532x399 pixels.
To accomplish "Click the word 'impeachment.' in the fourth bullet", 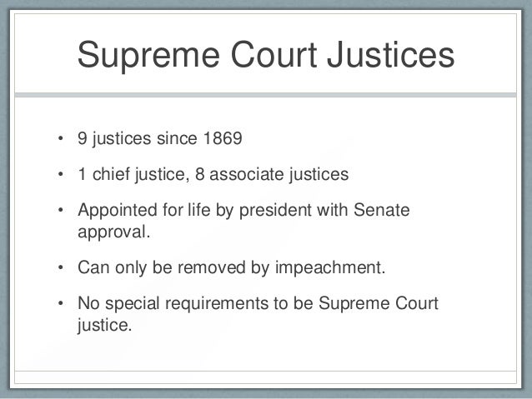I will click(330, 268).
